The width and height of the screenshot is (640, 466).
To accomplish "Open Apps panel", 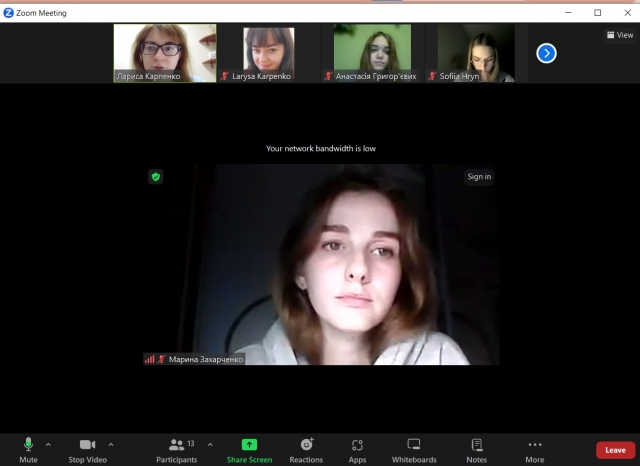I will point(357,450).
